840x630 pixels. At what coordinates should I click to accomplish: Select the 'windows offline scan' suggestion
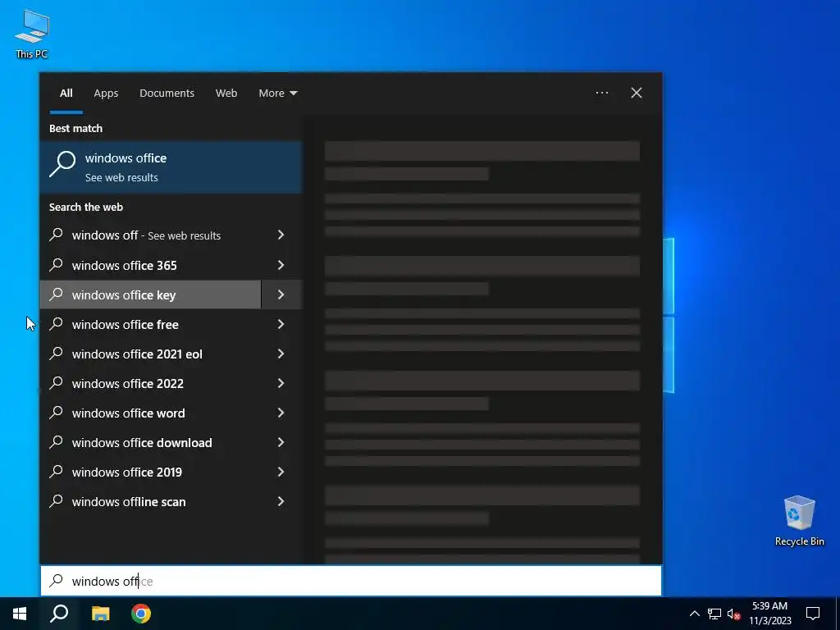click(x=151, y=501)
